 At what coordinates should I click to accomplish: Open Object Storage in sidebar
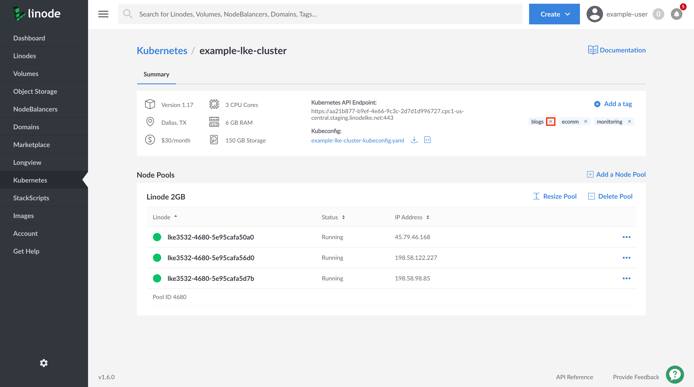coord(35,91)
